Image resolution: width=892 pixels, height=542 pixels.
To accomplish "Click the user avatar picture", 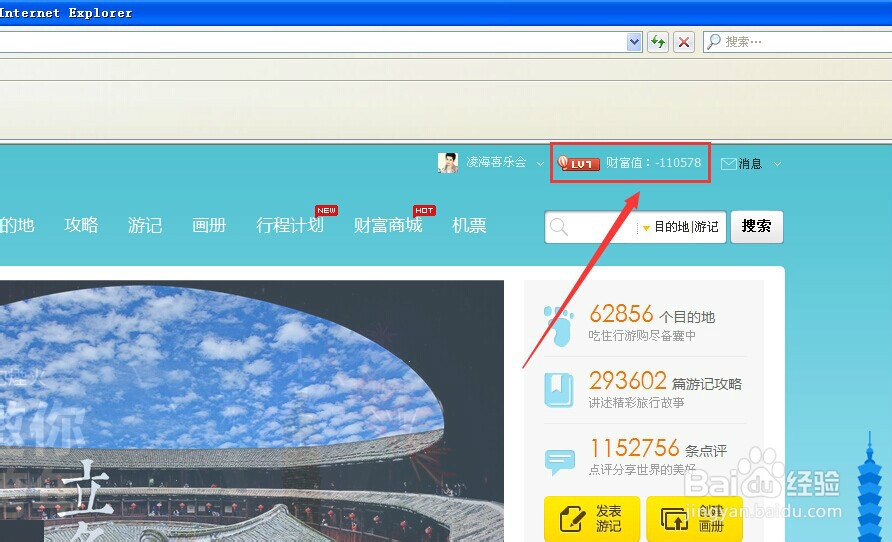I will coord(448,163).
